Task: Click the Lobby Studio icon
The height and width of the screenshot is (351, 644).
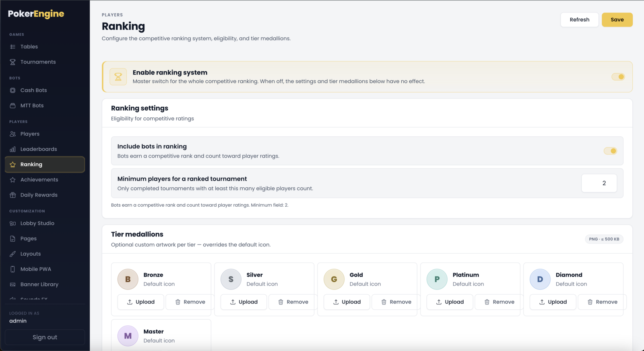Action: click(12, 224)
